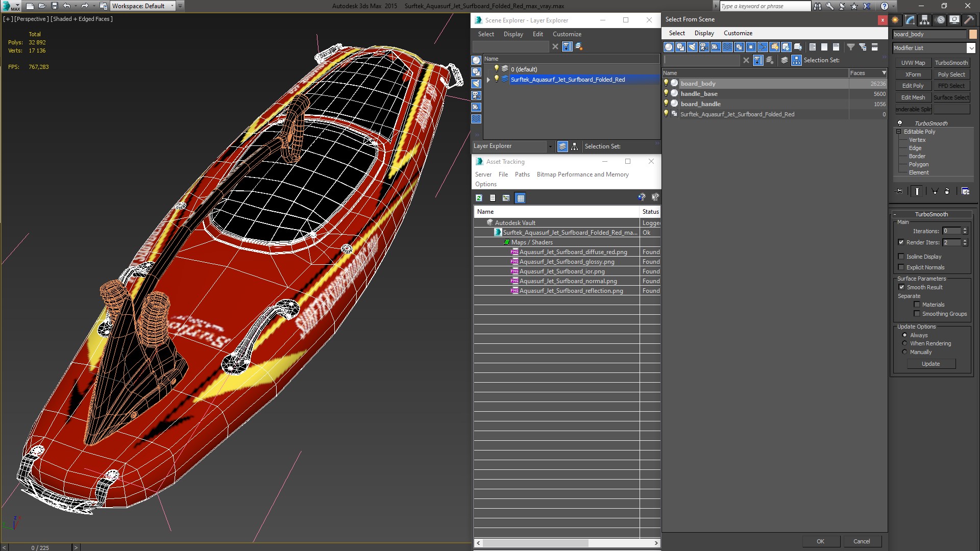
Task: Click the Save File icon in top toolbar
Action: coord(55,6)
